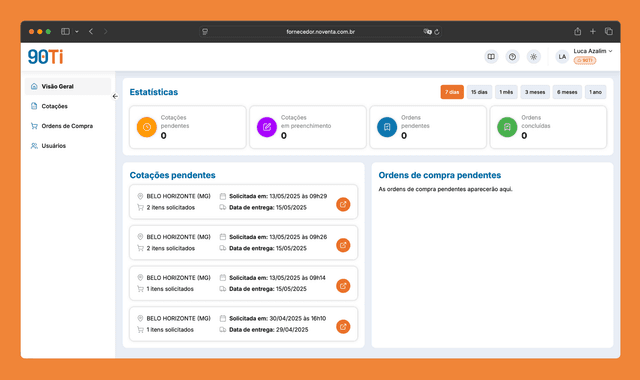Viewport: 640px width, 380px height.
Task: Collapse the sidebar with the arrow button
Action: point(115,96)
